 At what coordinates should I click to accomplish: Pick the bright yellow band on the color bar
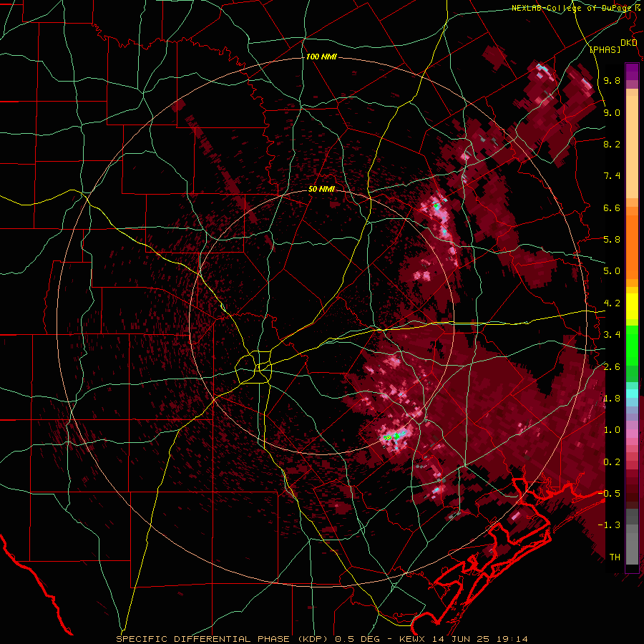coord(632,306)
